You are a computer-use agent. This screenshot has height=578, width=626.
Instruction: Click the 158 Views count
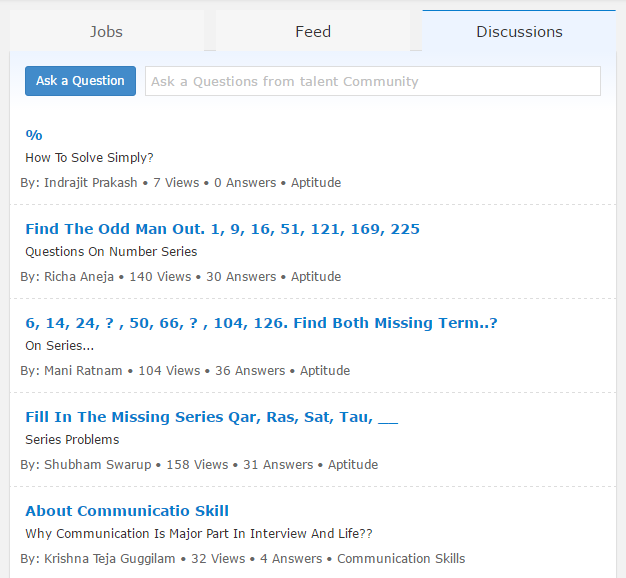pyautogui.click(x=197, y=465)
